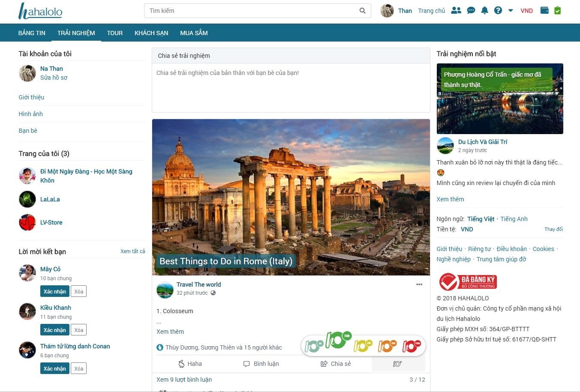580x392 pixels.
Task: Open the three-dot post options menu
Action: coord(419,284)
